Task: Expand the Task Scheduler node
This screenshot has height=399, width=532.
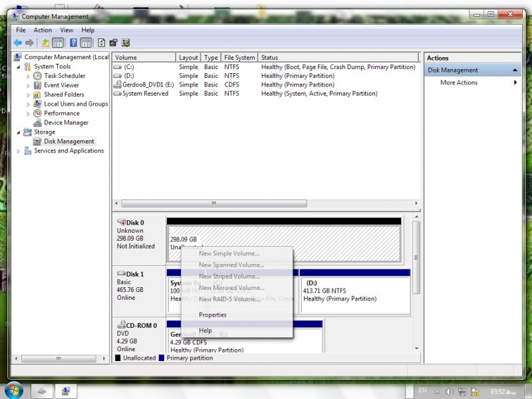Action: pos(28,76)
